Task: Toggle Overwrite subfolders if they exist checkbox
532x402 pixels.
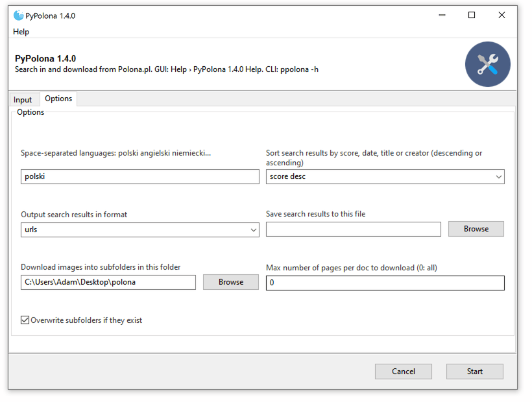Action: coord(25,320)
